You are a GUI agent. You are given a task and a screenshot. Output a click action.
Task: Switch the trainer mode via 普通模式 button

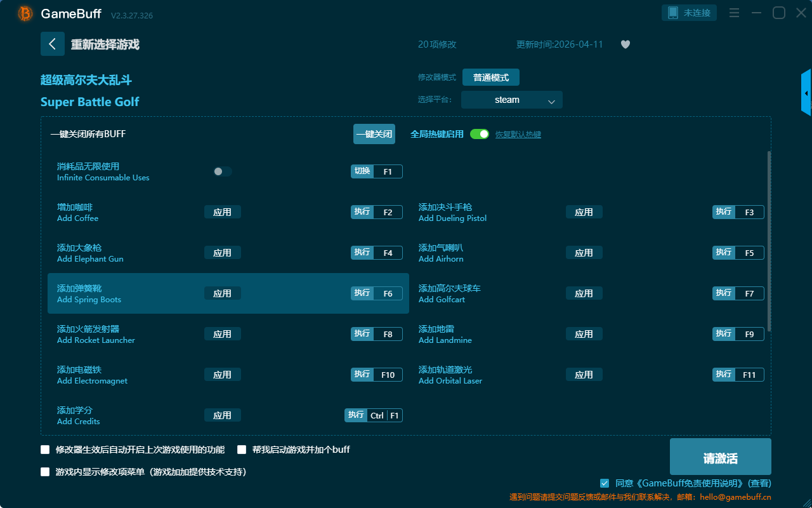(490, 77)
